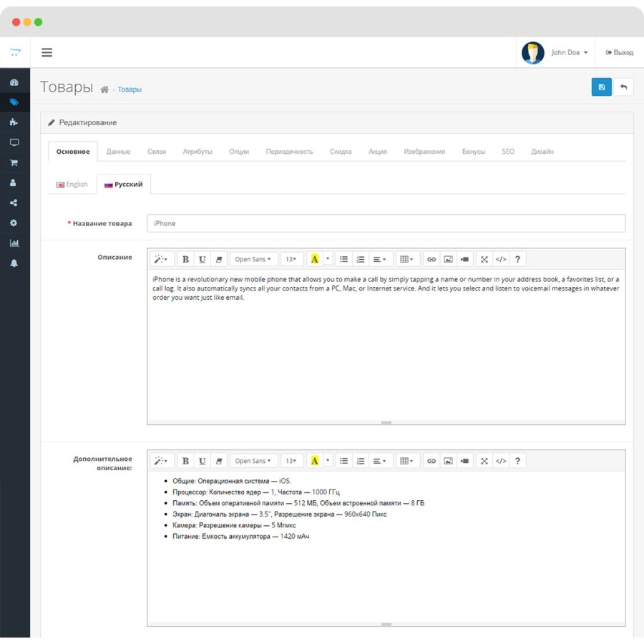Open the design monitor icon in sidebar
644x644 pixels.
coord(14,142)
